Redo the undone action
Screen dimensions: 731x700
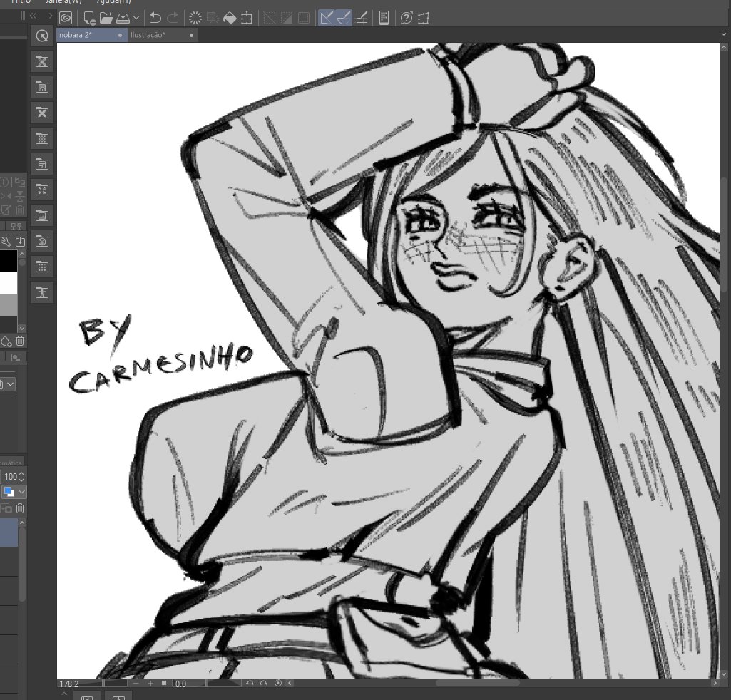(173, 18)
